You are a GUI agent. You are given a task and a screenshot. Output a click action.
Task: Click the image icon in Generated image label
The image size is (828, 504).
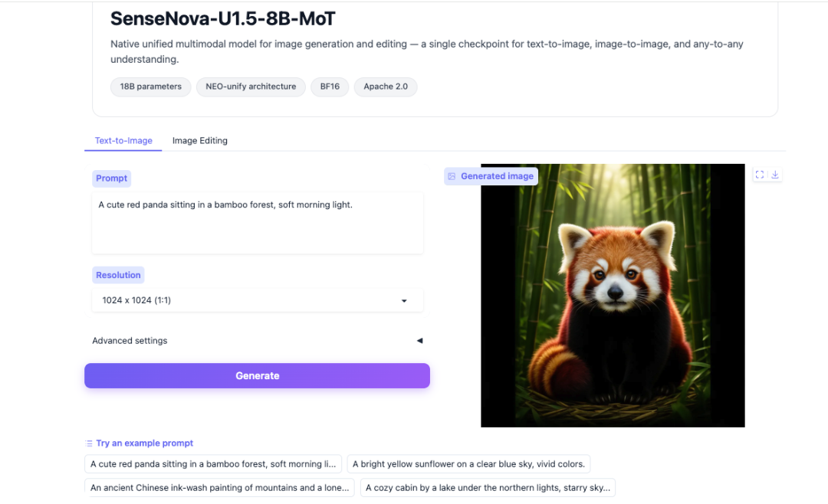(x=452, y=176)
